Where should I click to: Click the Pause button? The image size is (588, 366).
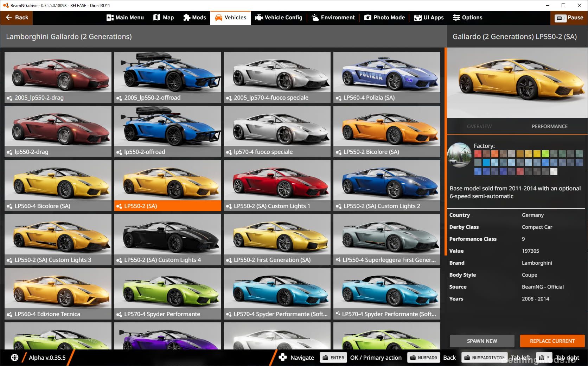pyautogui.click(x=569, y=18)
